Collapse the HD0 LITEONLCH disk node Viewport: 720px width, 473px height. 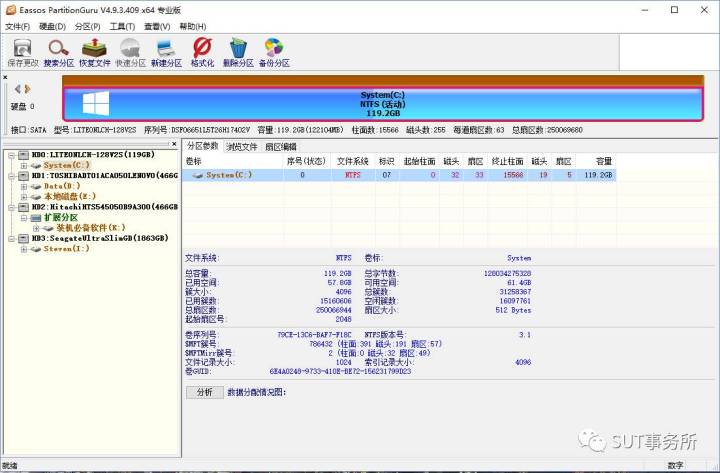12,155
